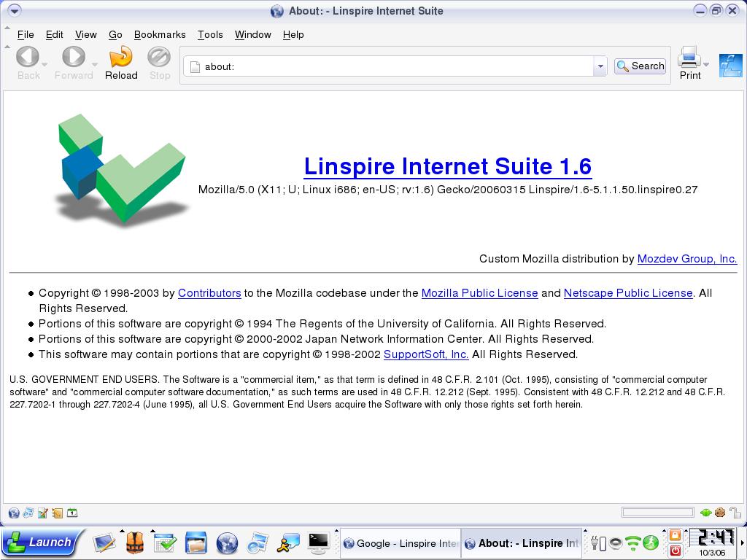Open the Address Book icon in the status bar
This screenshot has height=560, width=747.
click(58, 513)
